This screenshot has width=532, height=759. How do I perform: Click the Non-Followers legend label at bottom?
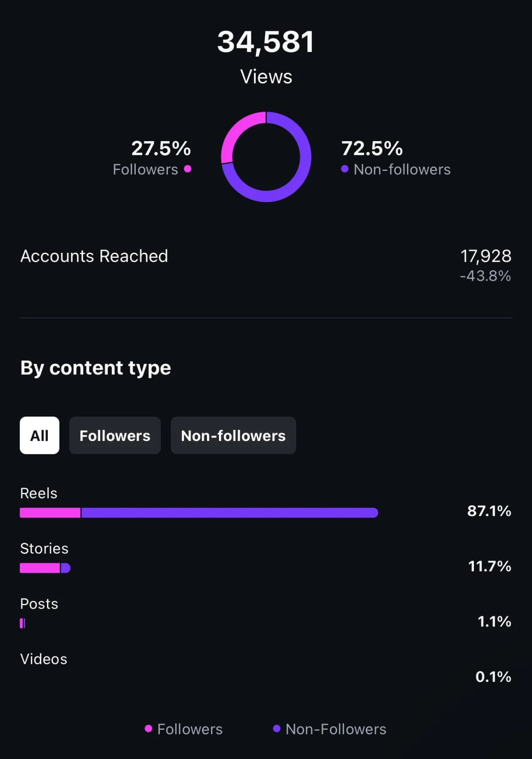pyautogui.click(x=336, y=729)
